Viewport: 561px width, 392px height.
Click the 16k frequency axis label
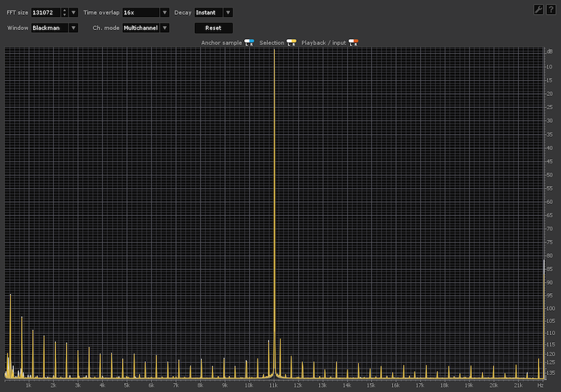coord(396,385)
